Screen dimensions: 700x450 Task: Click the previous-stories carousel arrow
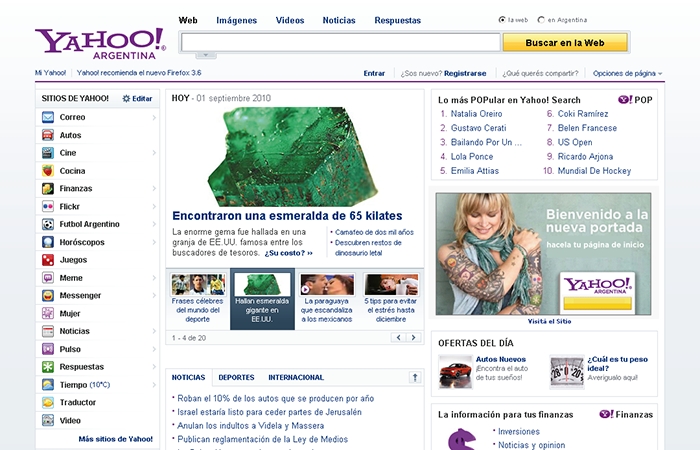[398, 338]
